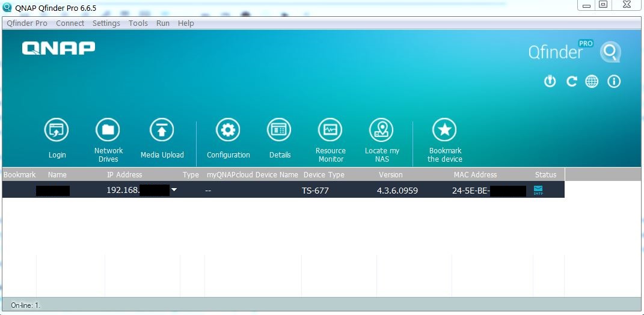Image resolution: width=644 pixels, height=315 pixels.
Task: Open the Settings menu
Action: pos(106,23)
